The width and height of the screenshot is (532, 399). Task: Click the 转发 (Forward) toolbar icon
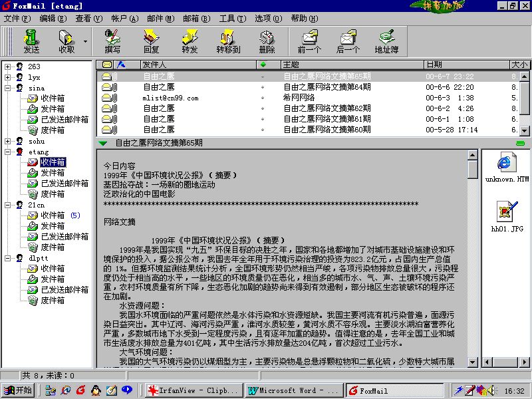(x=190, y=41)
